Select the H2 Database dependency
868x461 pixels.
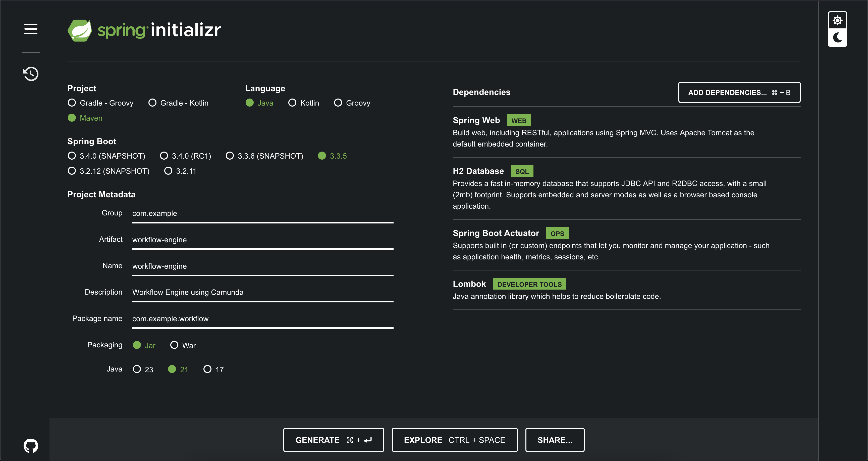coord(478,171)
